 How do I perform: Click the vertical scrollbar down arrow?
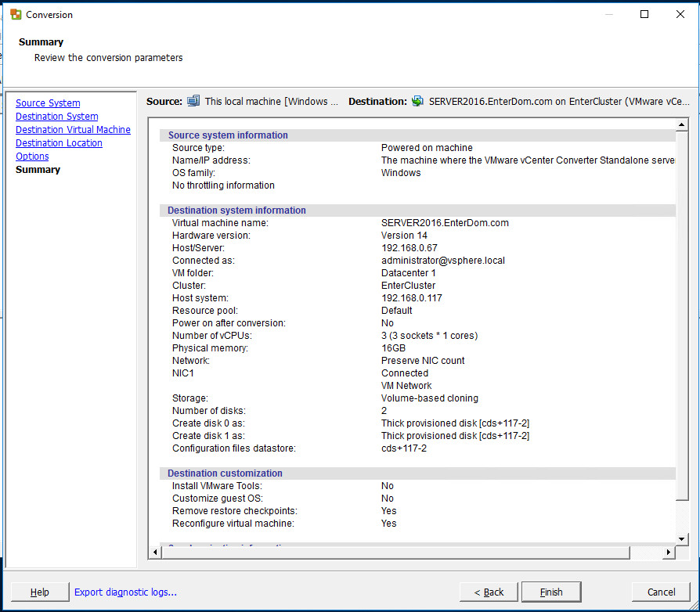[x=681, y=539]
